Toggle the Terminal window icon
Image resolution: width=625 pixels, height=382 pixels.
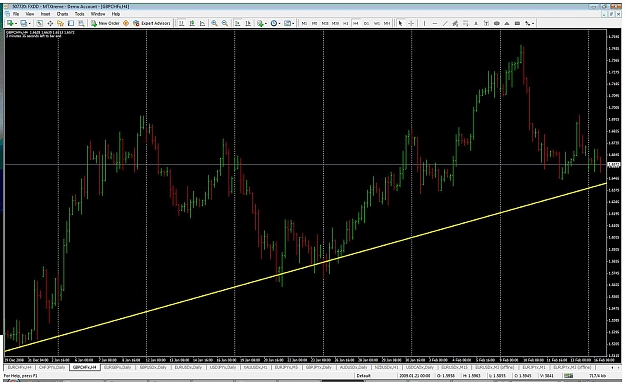tap(71, 23)
